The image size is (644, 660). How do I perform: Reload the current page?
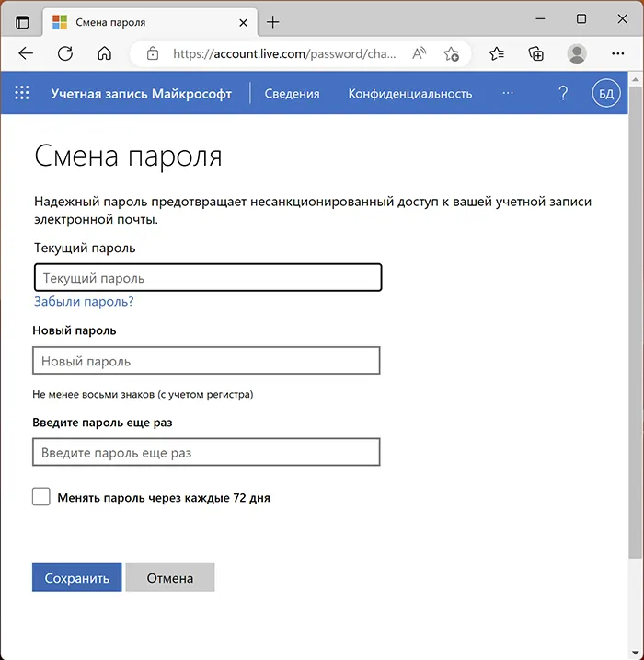pos(65,53)
